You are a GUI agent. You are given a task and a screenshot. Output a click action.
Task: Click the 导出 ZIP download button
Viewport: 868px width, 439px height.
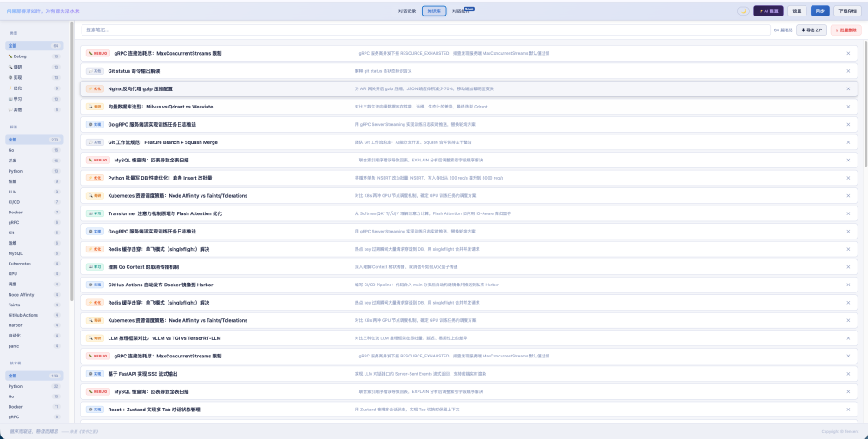pos(812,29)
